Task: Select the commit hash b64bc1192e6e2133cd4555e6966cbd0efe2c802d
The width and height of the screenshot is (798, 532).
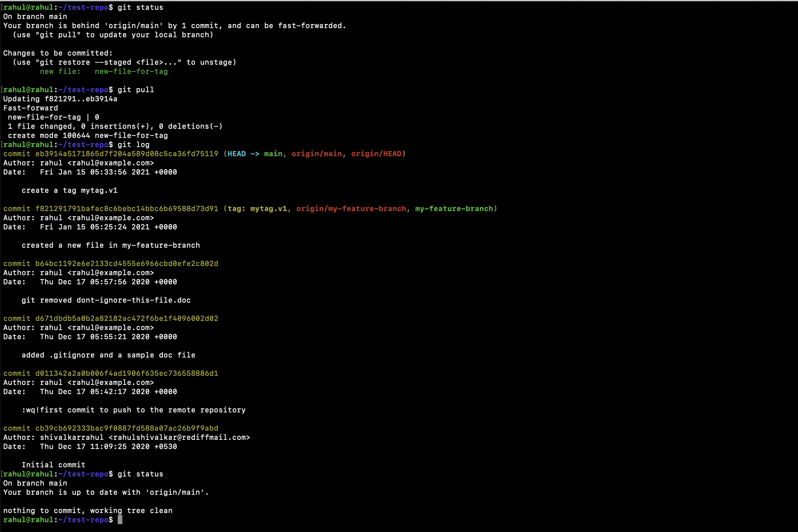Action: [x=127, y=263]
